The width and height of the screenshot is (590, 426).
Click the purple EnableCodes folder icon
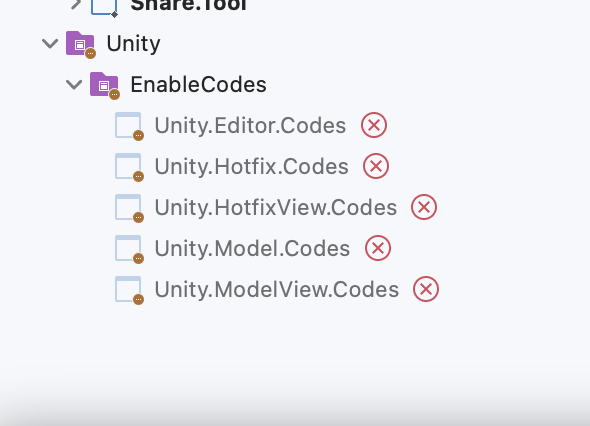click(105, 85)
